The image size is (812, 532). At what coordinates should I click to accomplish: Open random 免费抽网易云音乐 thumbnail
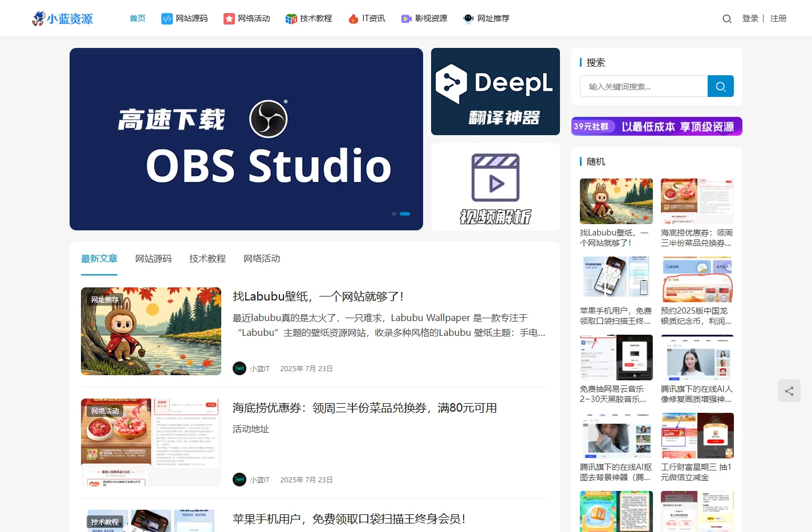pos(616,358)
